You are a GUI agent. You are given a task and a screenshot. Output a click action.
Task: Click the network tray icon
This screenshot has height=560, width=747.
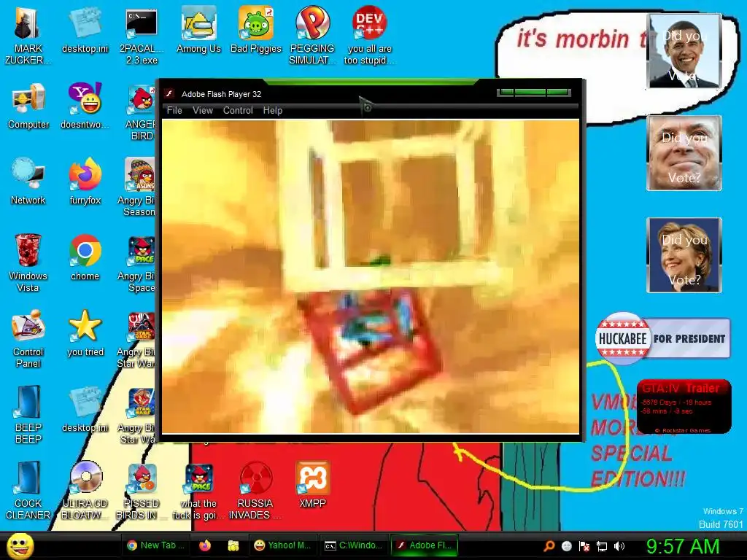tap(602, 545)
